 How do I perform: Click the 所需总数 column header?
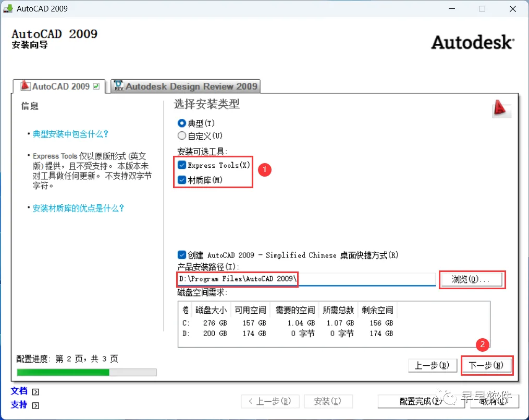[x=338, y=310]
